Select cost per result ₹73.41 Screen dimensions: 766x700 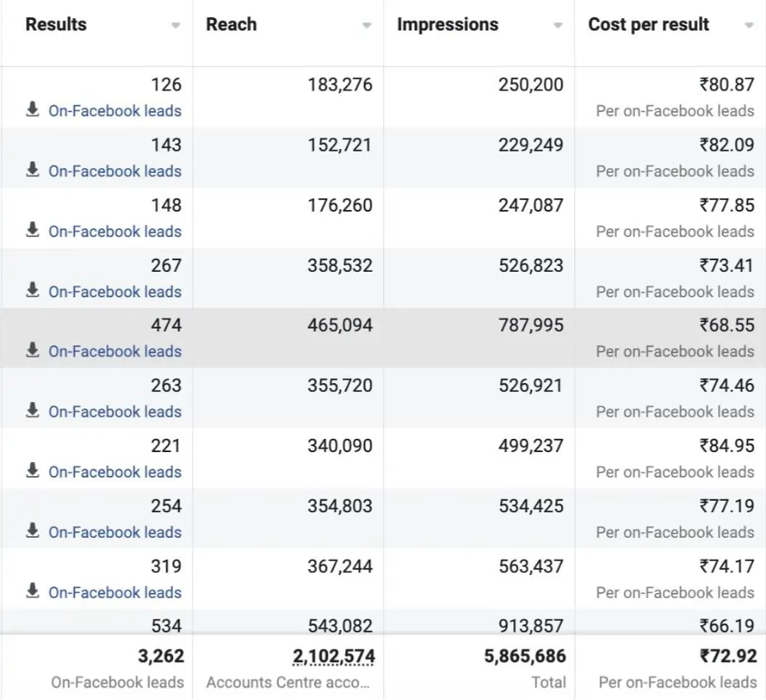pyautogui.click(x=727, y=265)
